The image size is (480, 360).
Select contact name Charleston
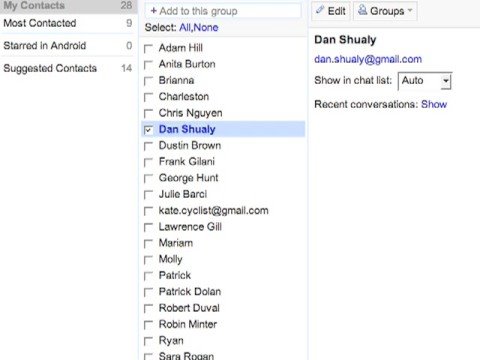184,97
